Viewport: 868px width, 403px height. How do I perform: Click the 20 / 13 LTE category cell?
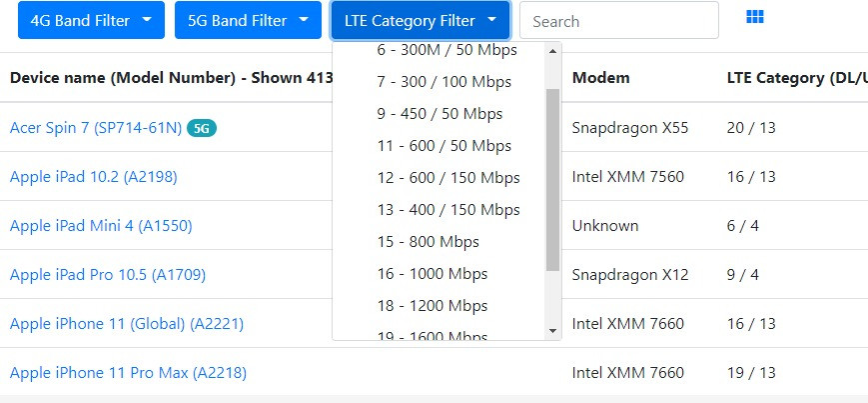[x=751, y=128]
